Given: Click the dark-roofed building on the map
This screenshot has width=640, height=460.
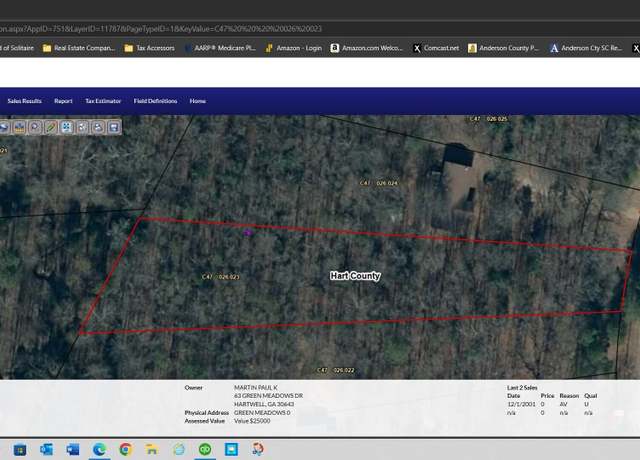Looking at the screenshot, I should pyautogui.click(x=458, y=155).
